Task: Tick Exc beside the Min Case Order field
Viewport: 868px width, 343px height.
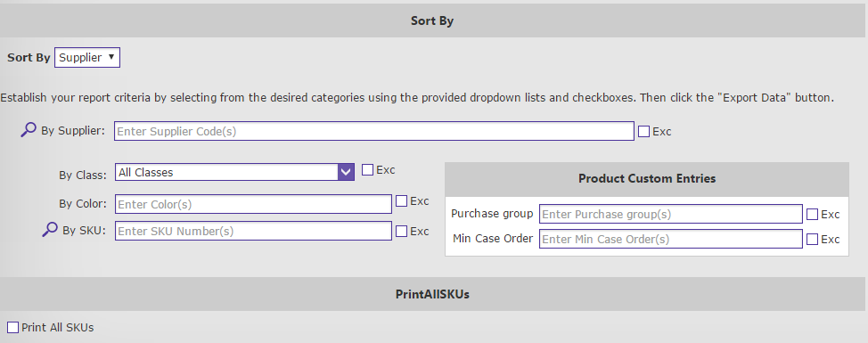Action: tap(812, 239)
